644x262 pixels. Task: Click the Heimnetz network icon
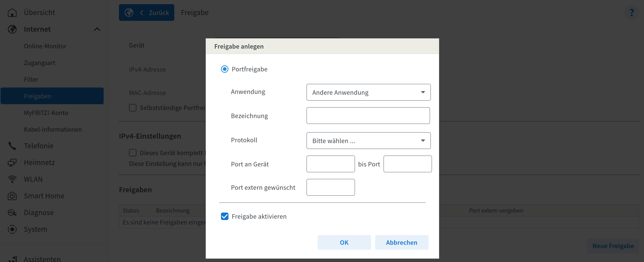pos(12,163)
